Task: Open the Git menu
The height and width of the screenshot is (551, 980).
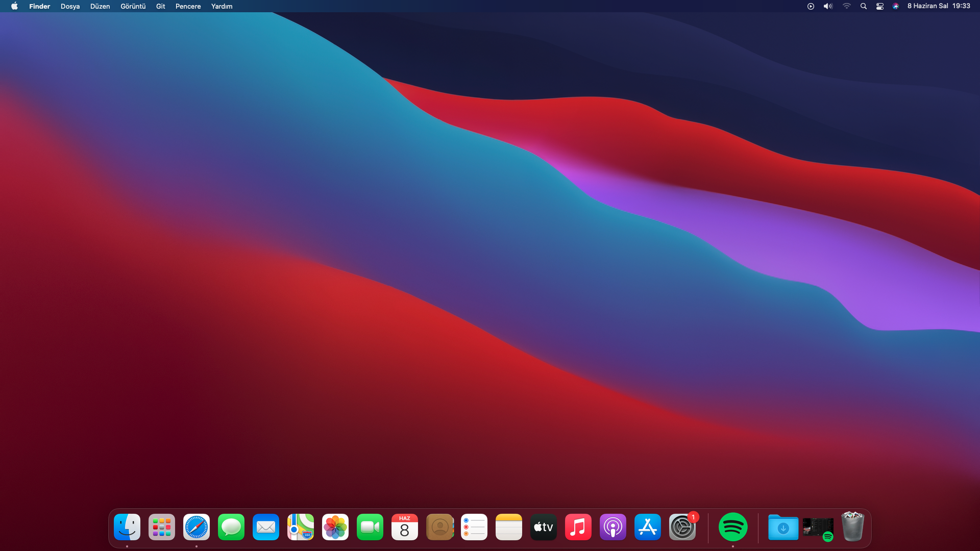Action: [160, 6]
